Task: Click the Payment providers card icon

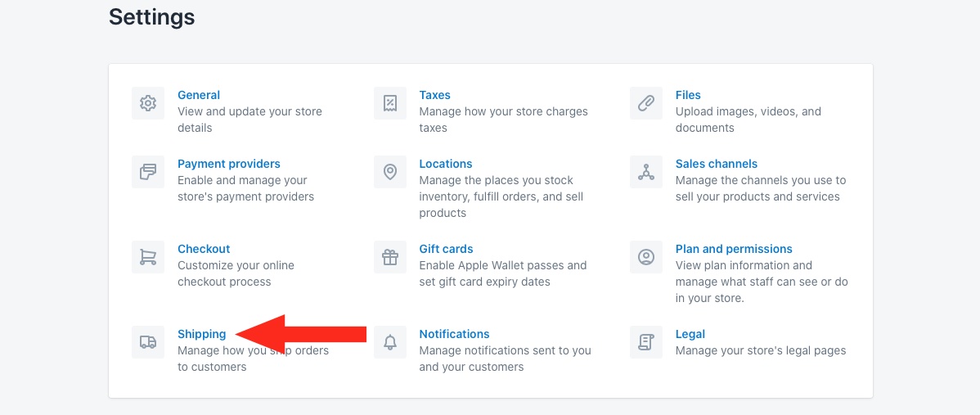Action: (x=148, y=172)
